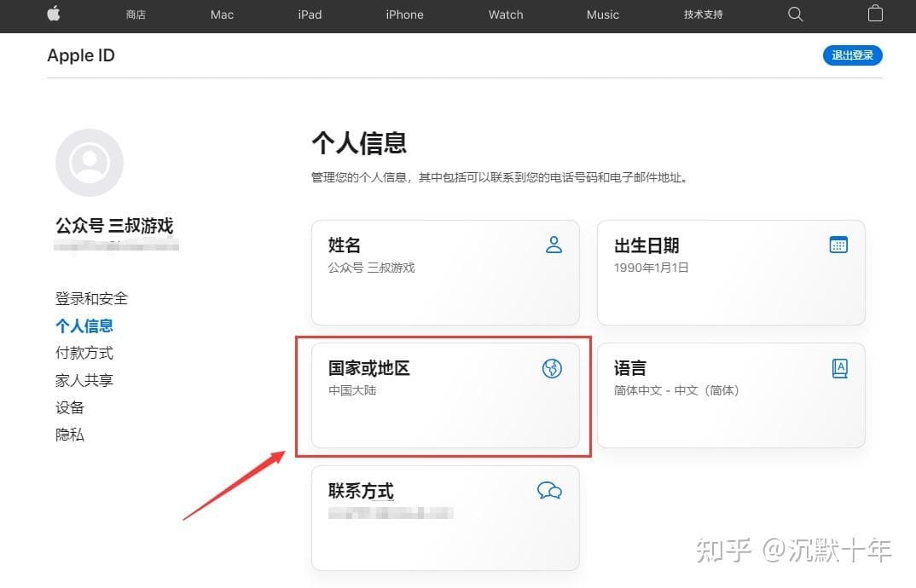Select iPhone in the top navigation
This screenshot has width=916, height=588.
click(x=404, y=14)
